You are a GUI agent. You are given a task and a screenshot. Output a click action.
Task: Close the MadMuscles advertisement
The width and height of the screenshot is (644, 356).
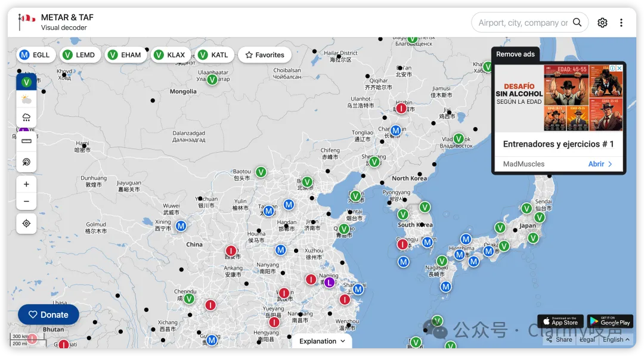click(x=620, y=68)
